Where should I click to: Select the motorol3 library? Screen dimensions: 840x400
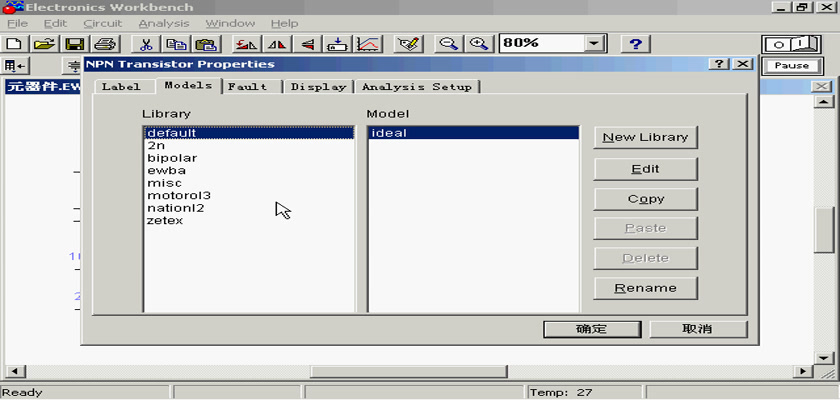250,195
